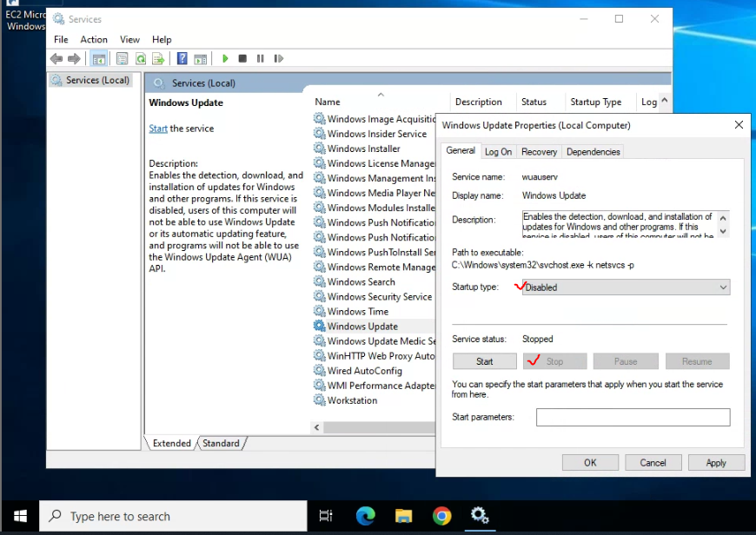The width and height of the screenshot is (756, 535).
Task: Toggle the Show/Hide Action Pane icon
Action: tap(200, 59)
